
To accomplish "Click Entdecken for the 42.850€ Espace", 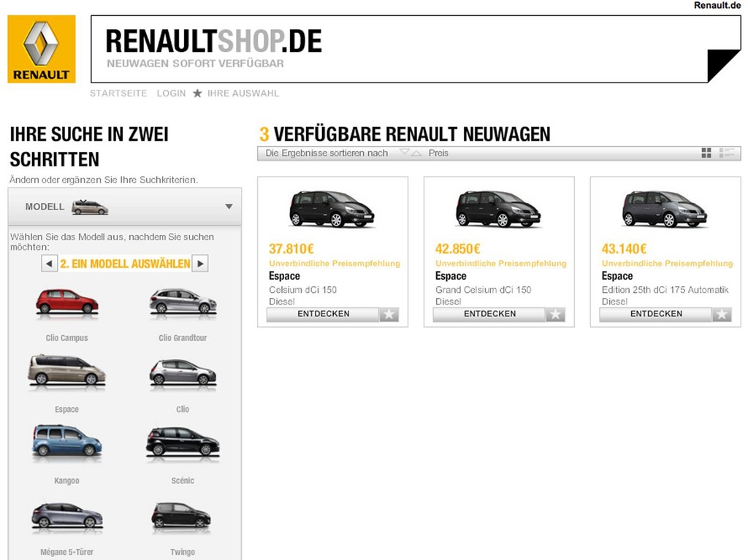I will [490, 314].
